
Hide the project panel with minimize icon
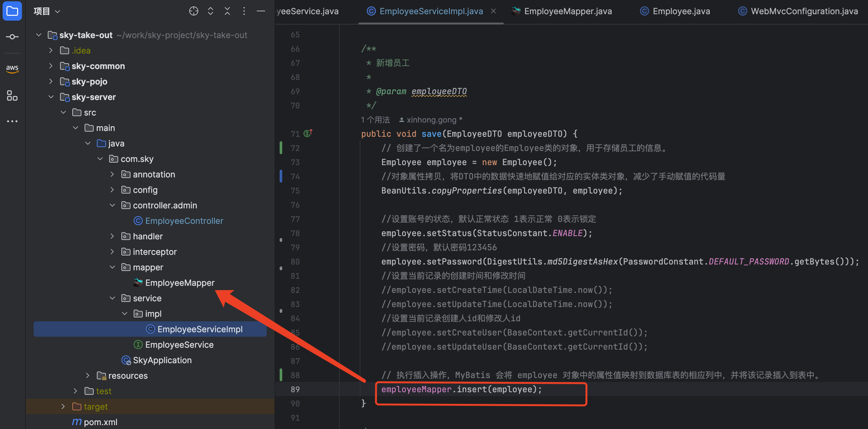click(261, 11)
